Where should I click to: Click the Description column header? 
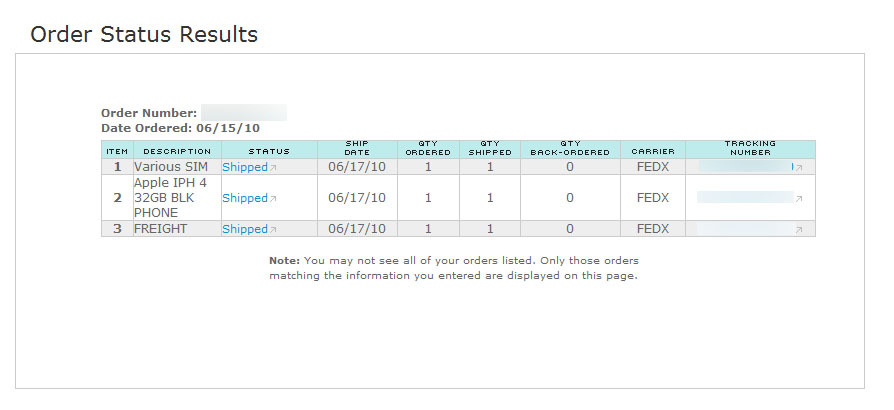point(177,152)
